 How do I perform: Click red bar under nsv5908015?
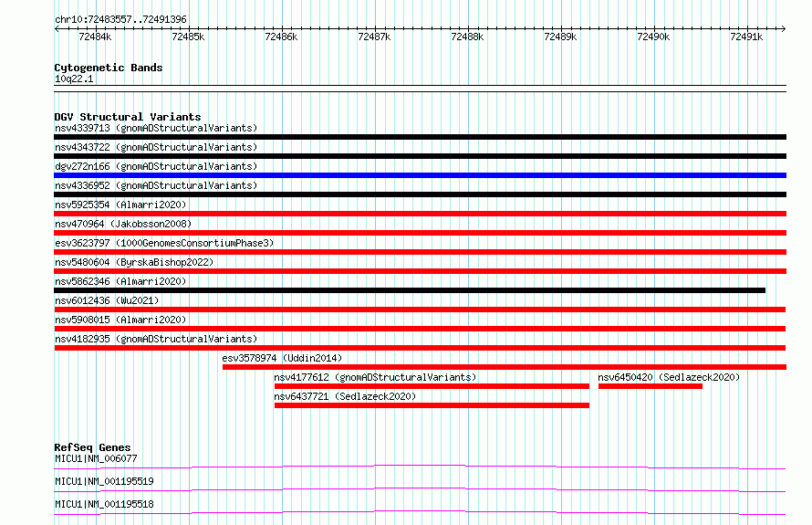click(420, 329)
